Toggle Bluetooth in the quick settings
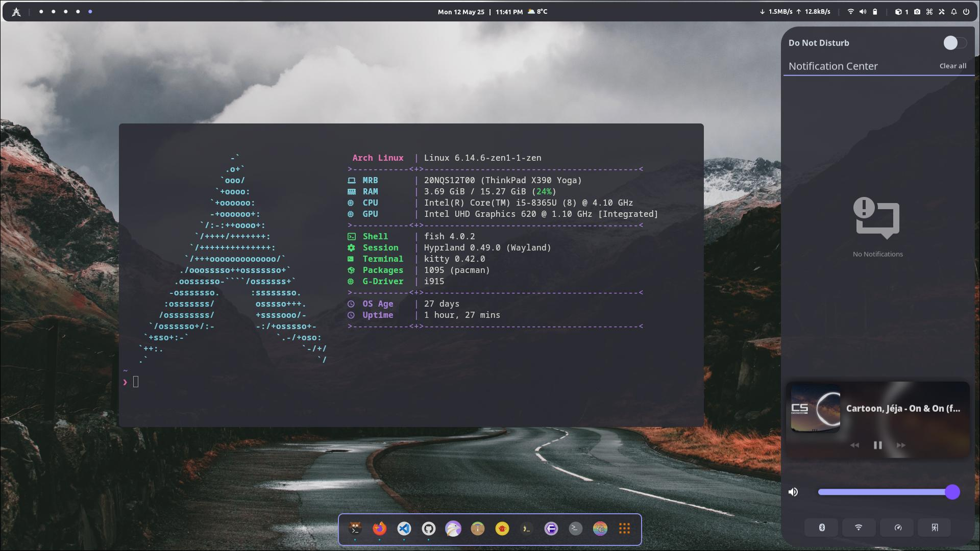980x551 pixels. pyautogui.click(x=821, y=528)
